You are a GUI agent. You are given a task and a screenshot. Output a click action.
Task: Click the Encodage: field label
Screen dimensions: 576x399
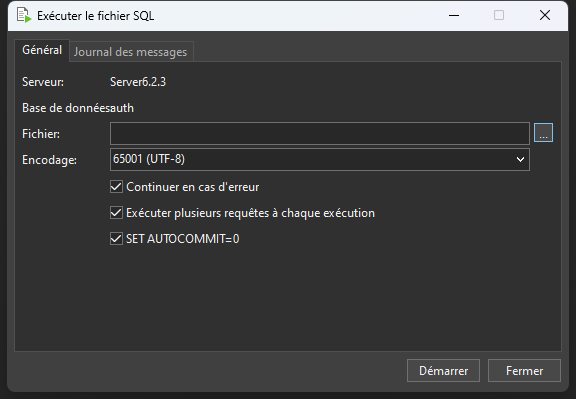(x=49, y=160)
